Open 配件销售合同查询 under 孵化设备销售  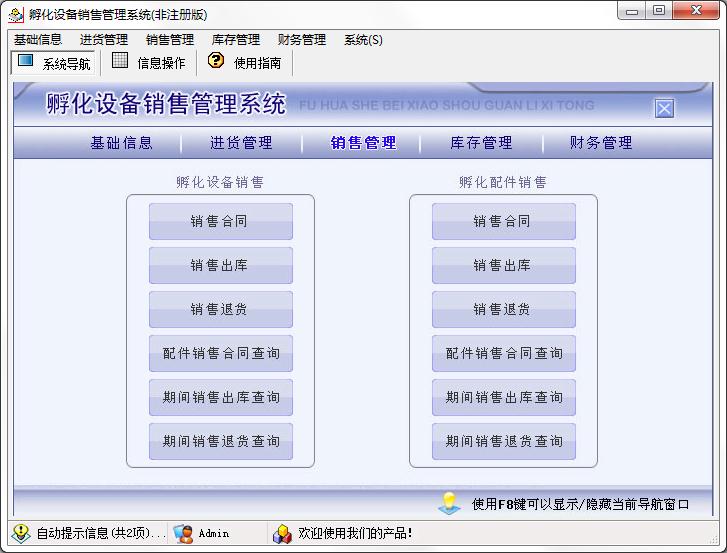[221, 353]
